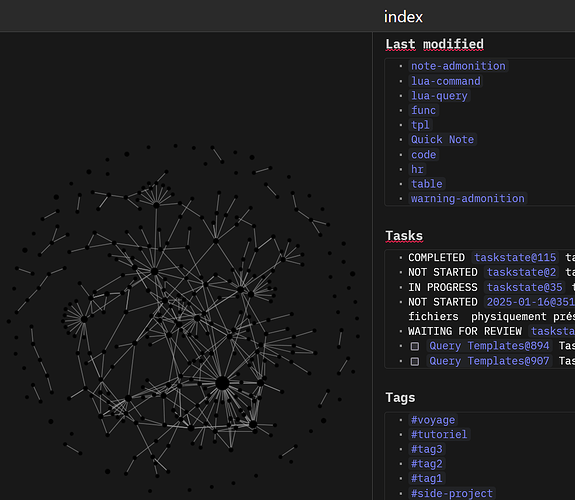Select the #voyage tag
Image resolution: width=575 pixels, height=500 pixels.
tap(433, 420)
